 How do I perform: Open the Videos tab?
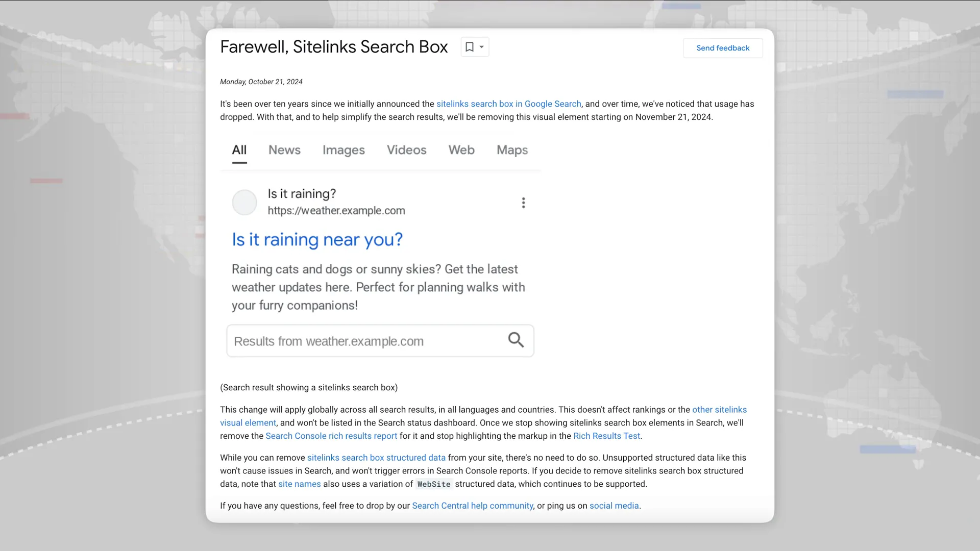(406, 150)
